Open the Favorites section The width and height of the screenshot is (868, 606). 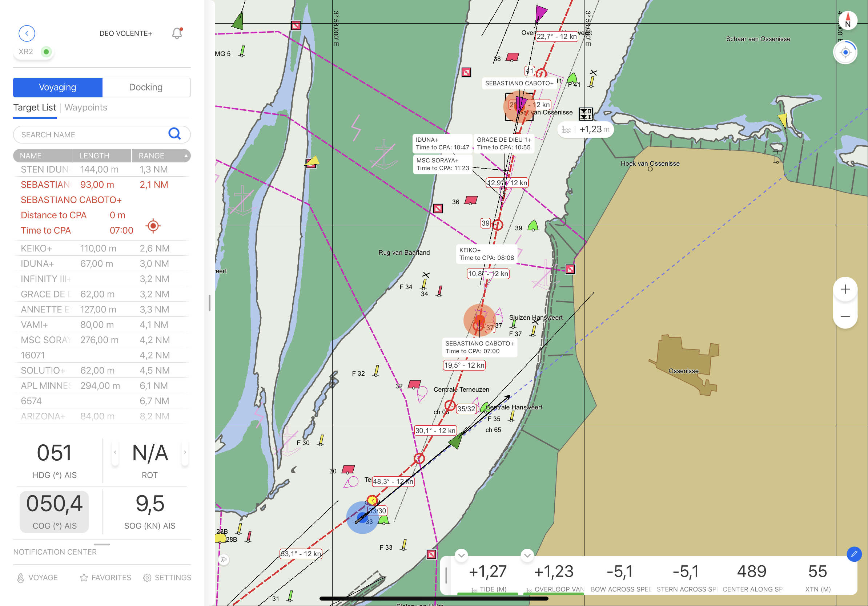click(105, 578)
